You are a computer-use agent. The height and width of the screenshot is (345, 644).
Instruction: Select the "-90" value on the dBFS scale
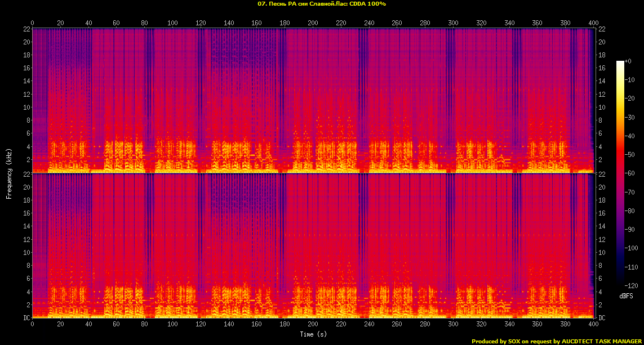coord(629,229)
